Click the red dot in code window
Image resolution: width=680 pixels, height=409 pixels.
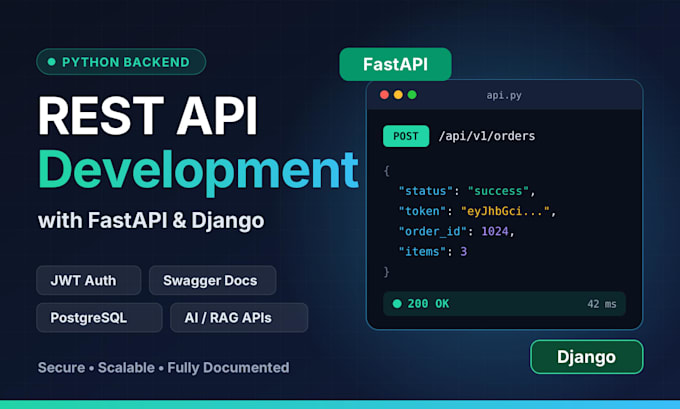[x=384, y=95]
